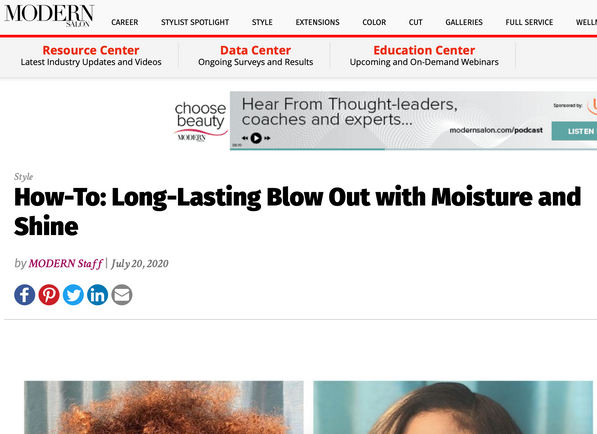Click the Modern Salon logo
Screen dimensions: 597x434
pyautogui.click(x=49, y=16)
